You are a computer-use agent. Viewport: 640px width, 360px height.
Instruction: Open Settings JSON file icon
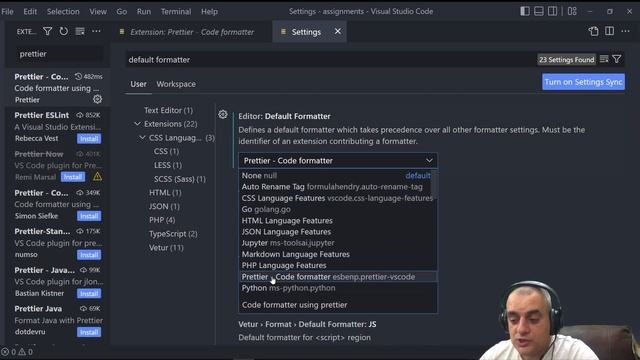point(593,31)
